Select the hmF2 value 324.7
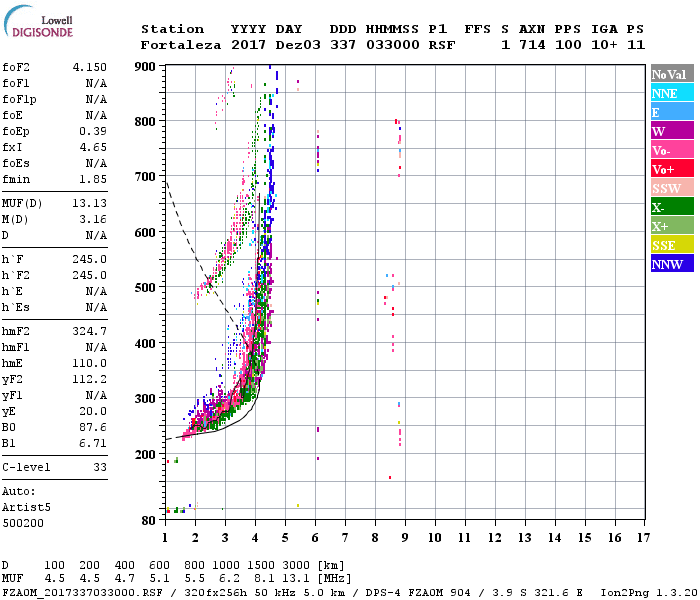Screen dimensions: 700x600 click(90, 332)
